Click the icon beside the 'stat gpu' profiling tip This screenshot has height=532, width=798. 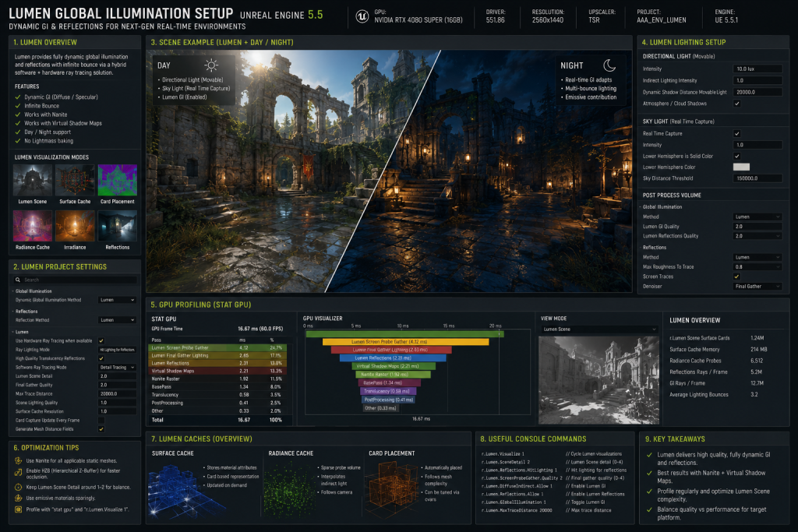(19, 509)
